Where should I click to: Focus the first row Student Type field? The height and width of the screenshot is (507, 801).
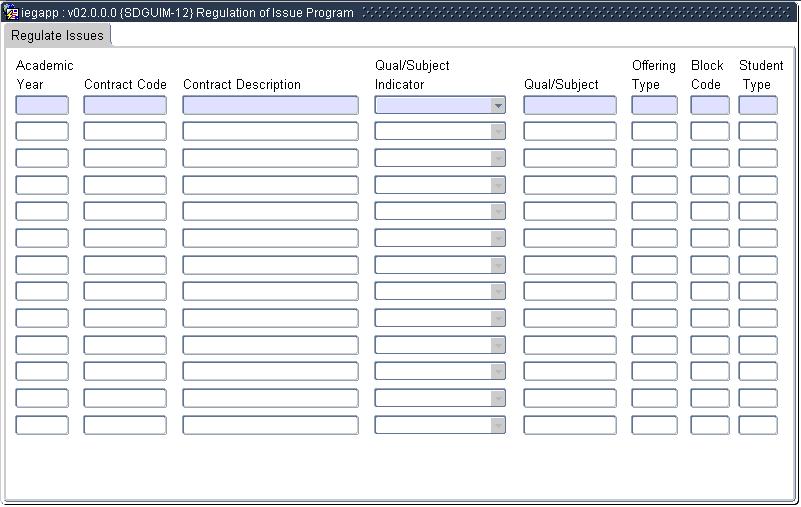(x=758, y=105)
